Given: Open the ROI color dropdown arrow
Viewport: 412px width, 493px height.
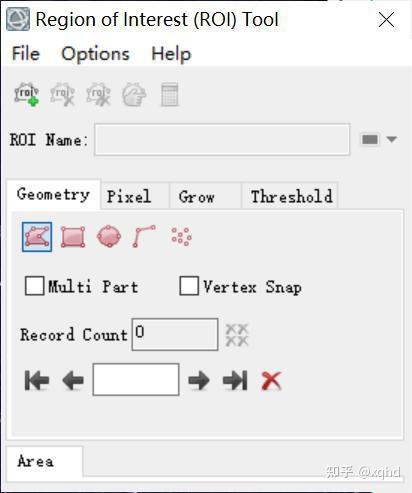Looking at the screenshot, I should pos(392,139).
